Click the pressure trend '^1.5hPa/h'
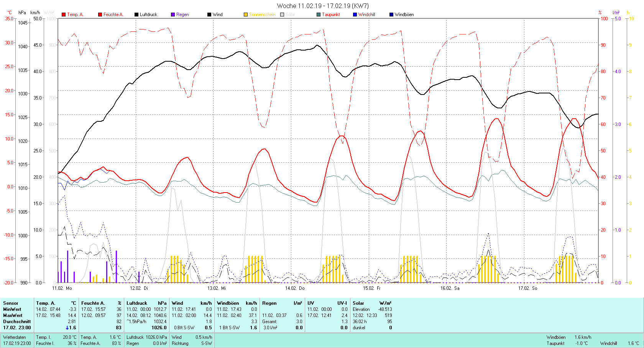This screenshot has height=348, width=644. 136,322
